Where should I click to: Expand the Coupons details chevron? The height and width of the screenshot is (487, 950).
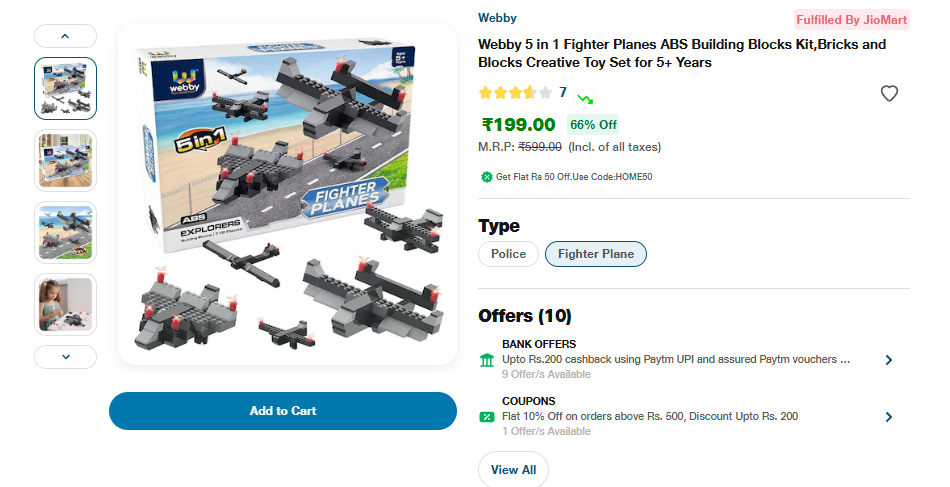click(x=888, y=417)
